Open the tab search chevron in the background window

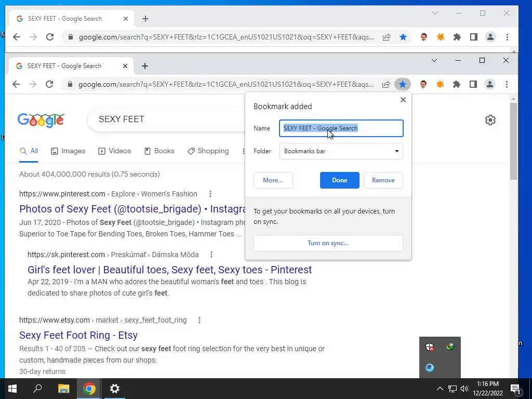(435, 13)
